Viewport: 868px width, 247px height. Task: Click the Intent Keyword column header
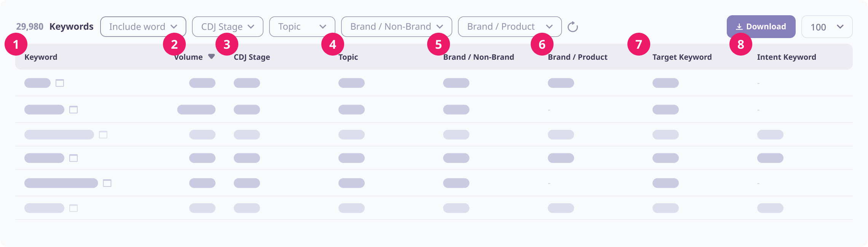[x=787, y=57]
